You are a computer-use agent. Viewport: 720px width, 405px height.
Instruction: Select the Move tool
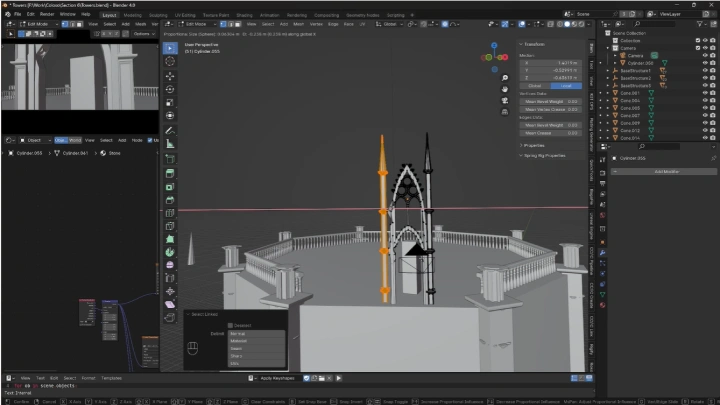tap(170, 76)
